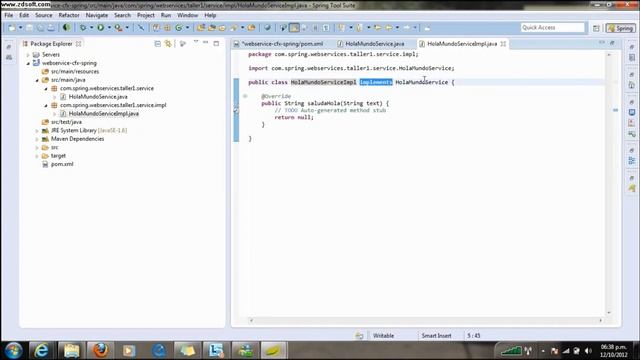The height and width of the screenshot is (360, 640).
Task: Open the Debug dropdown arrow
Action: pyautogui.click(x=91, y=28)
